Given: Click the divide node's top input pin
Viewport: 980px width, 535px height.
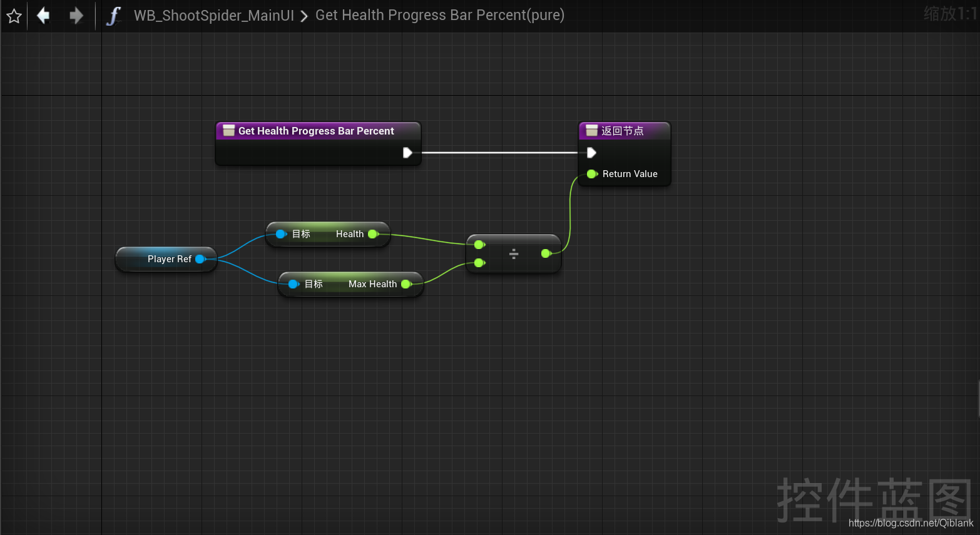Looking at the screenshot, I should (479, 245).
